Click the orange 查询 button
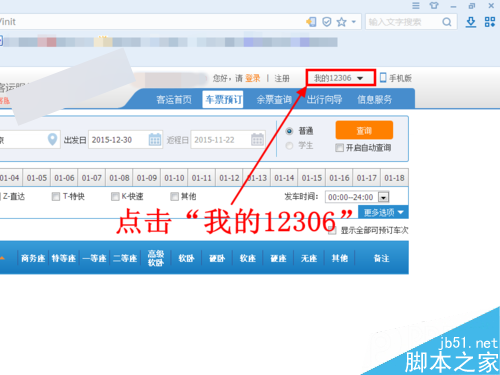 point(364,130)
